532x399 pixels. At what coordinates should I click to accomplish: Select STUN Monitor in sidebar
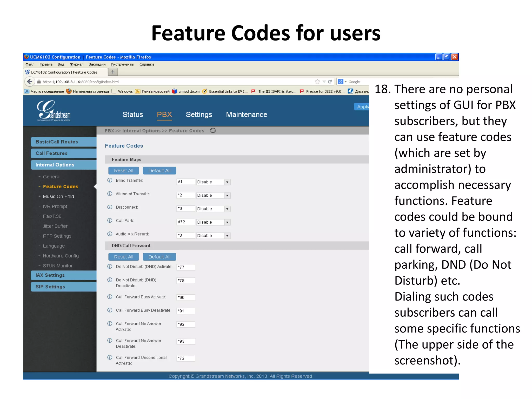[58, 265]
